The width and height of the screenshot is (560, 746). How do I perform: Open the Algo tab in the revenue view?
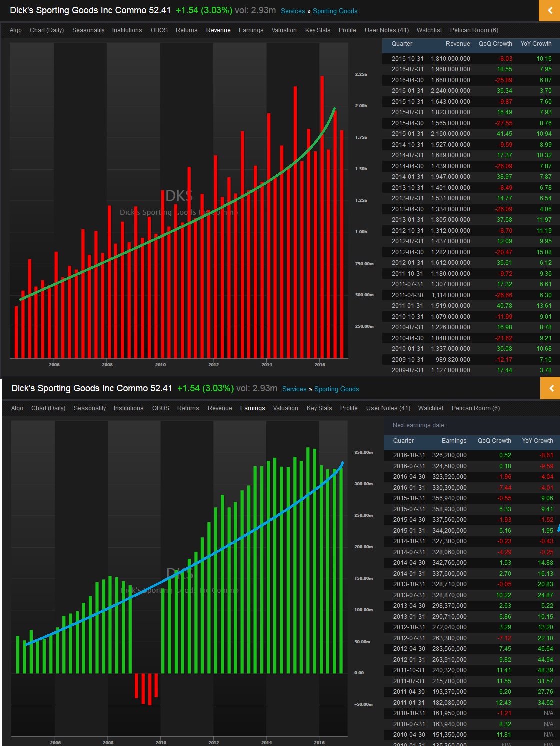tap(16, 30)
